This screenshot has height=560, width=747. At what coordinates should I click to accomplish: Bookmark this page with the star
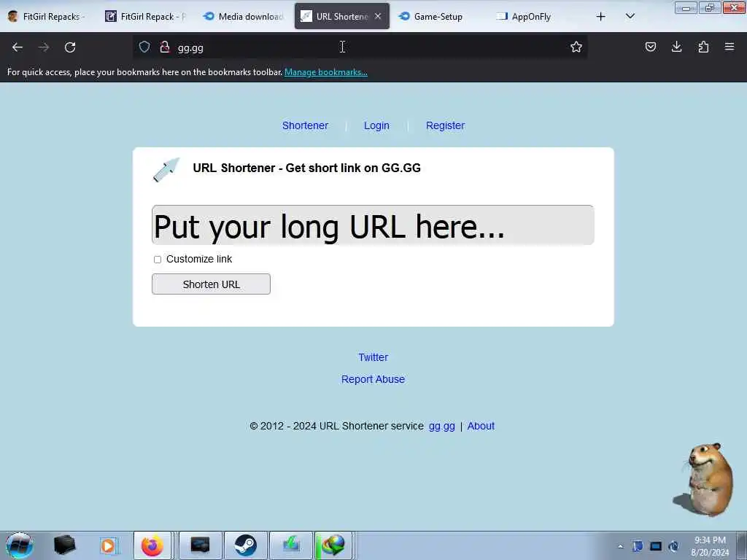tap(576, 47)
